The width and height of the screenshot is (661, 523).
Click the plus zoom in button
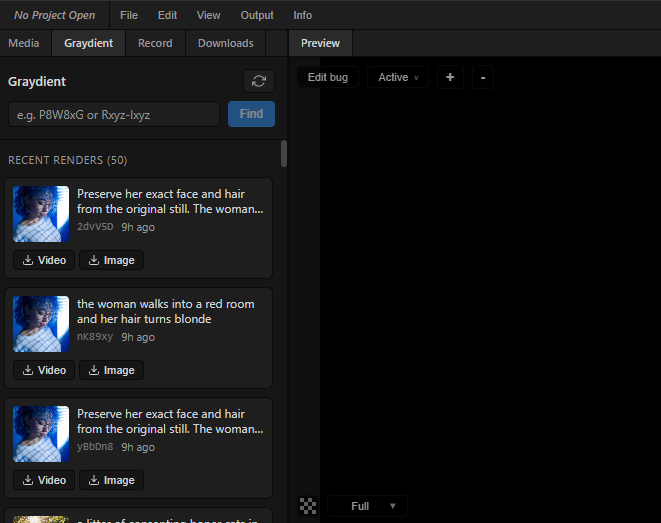(x=450, y=77)
